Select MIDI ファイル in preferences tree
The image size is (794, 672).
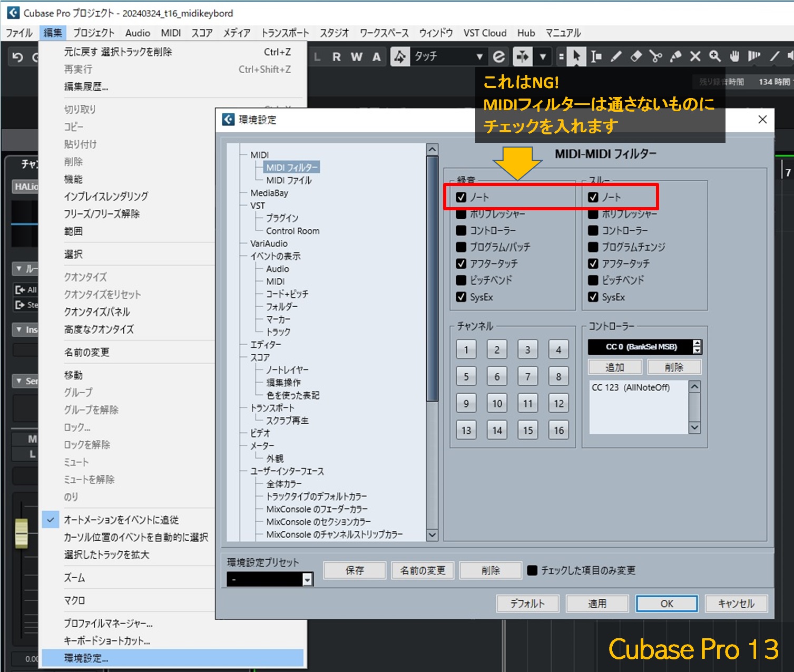click(x=289, y=180)
